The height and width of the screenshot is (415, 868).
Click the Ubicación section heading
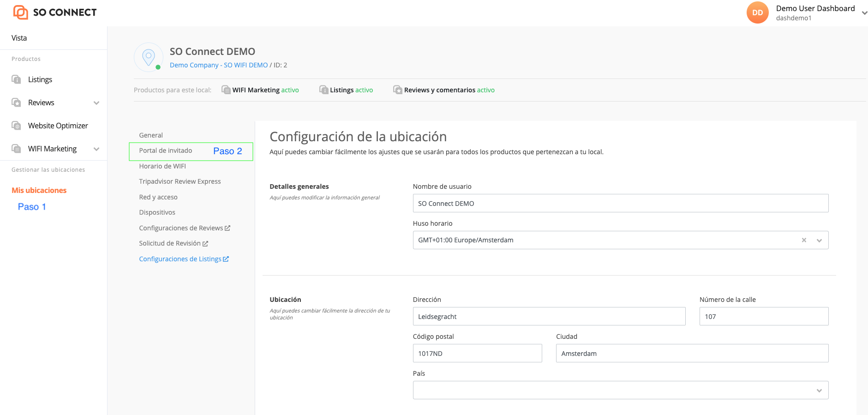pos(285,300)
